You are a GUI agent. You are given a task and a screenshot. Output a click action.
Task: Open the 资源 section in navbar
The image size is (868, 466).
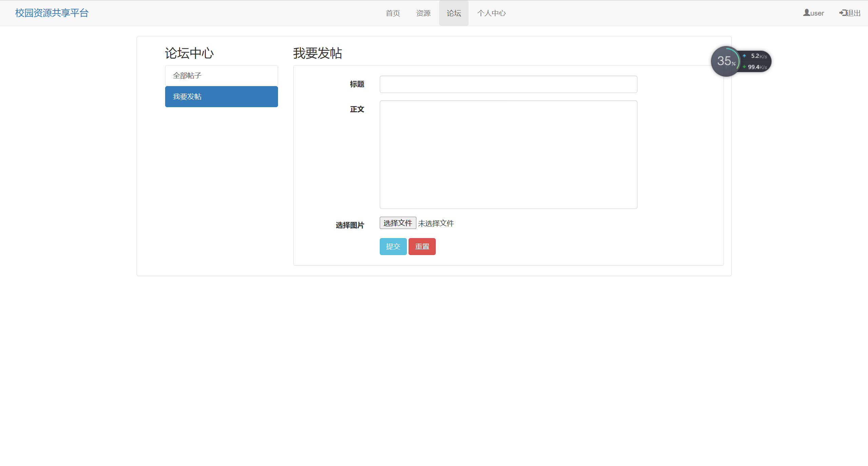[x=423, y=13]
